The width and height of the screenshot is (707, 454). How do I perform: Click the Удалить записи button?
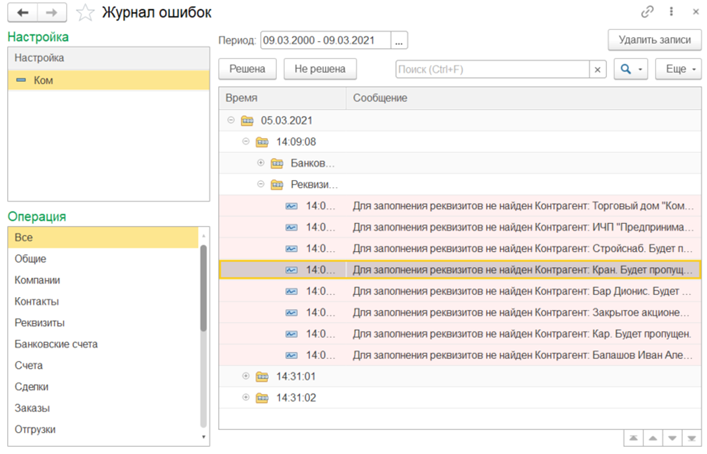point(654,40)
